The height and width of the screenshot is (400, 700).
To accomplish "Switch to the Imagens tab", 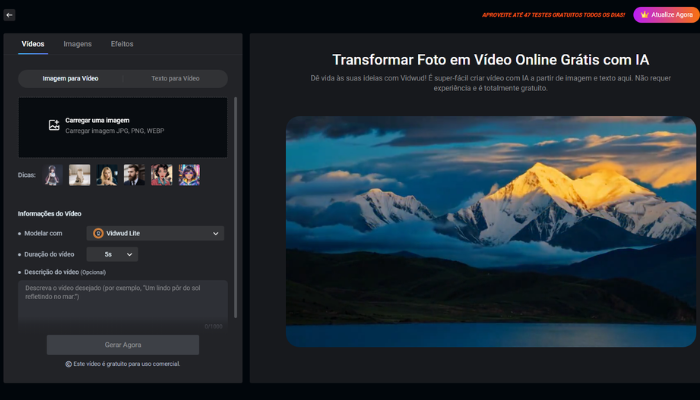I will pyautogui.click(x=77, y=44).
